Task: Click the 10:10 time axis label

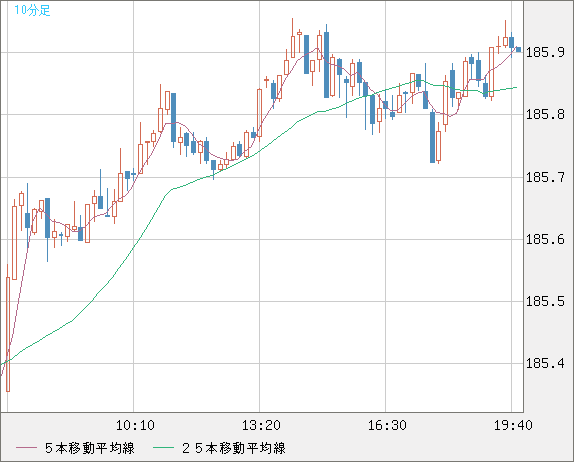Action: (135, 425)
